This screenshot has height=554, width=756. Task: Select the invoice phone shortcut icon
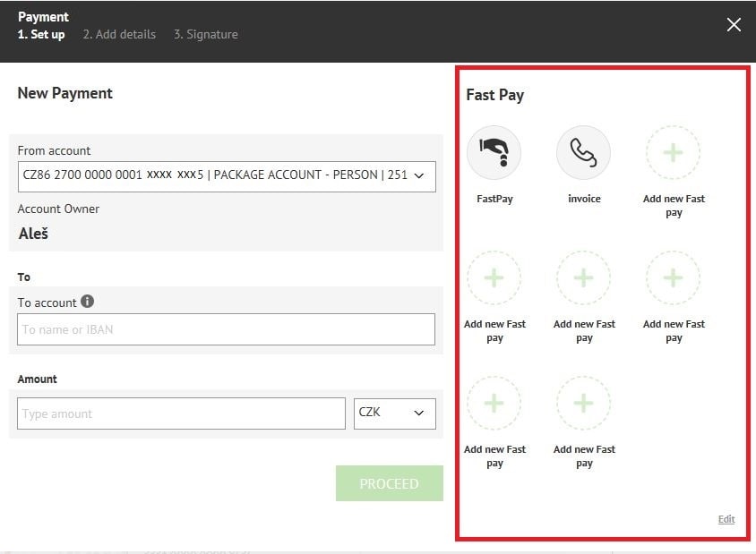click(583, 153)
